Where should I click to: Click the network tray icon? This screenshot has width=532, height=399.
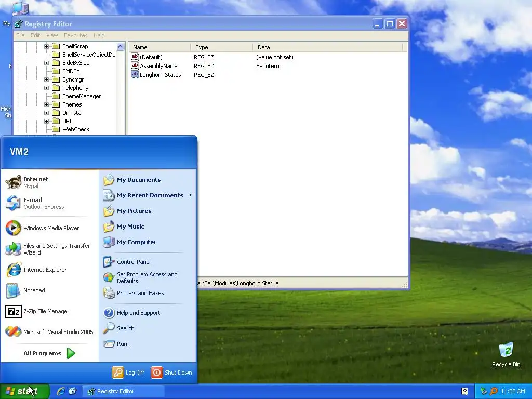click(x=484, y=391)
